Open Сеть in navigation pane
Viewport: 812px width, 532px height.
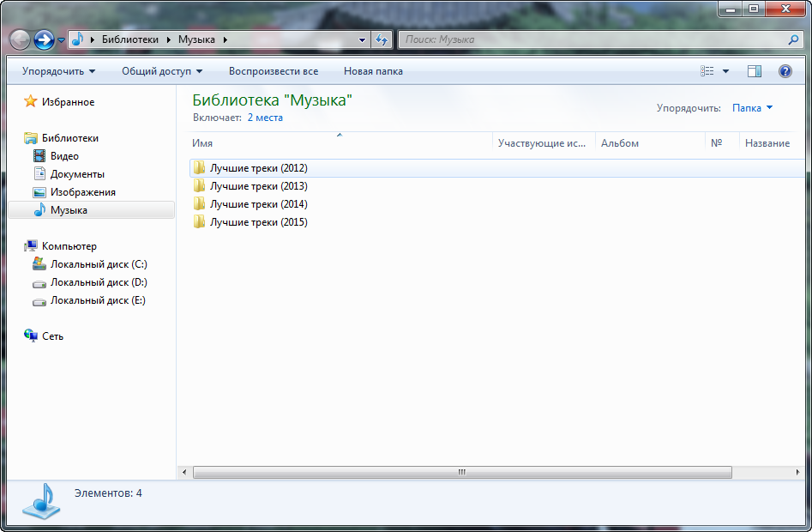pyautogui.click(x=52, y=336)
